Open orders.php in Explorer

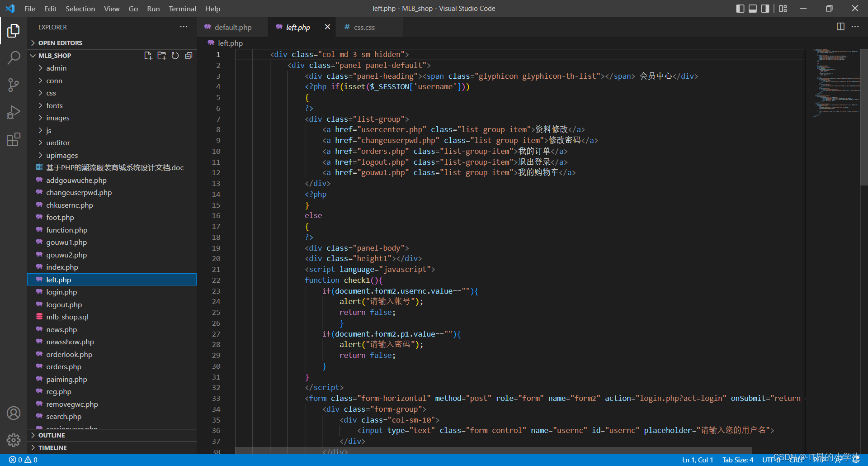pyautogui.click(x=112, y=367)
